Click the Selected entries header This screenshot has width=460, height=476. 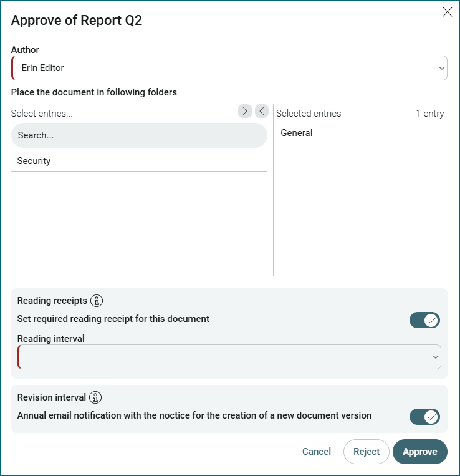point(309,114)
